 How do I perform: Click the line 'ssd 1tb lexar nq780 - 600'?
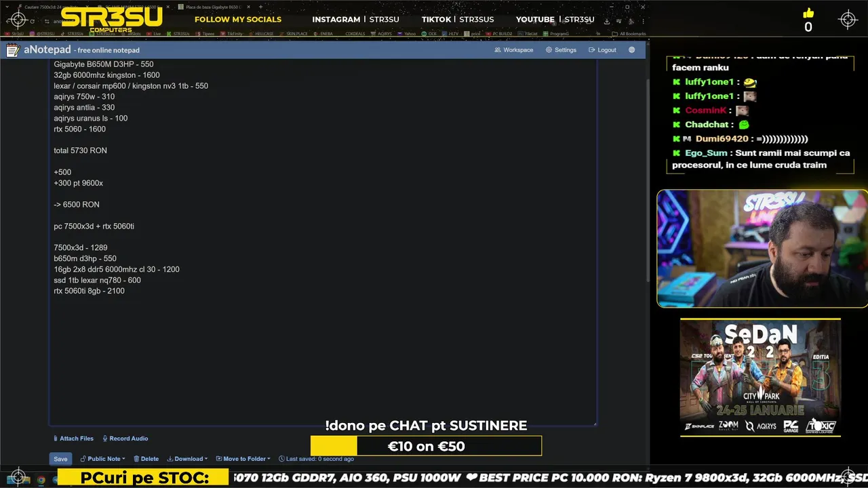(97, 281)
